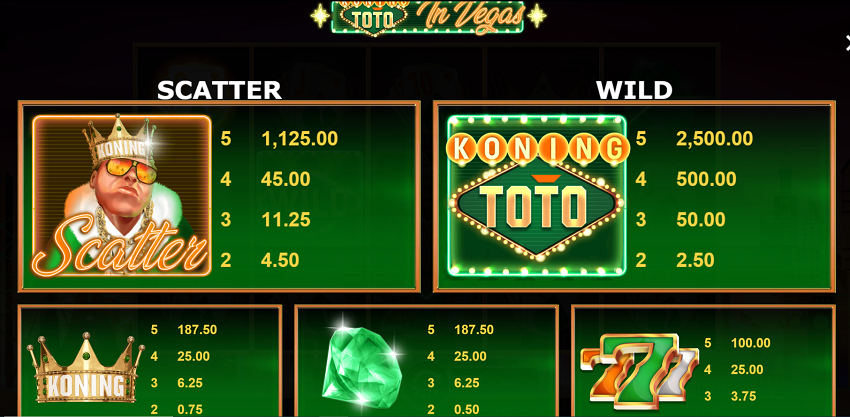Click the 1,125.00 scatter payout value
Image resolution: width=850 pixels, height=417 pixels.
coord(299,139)
